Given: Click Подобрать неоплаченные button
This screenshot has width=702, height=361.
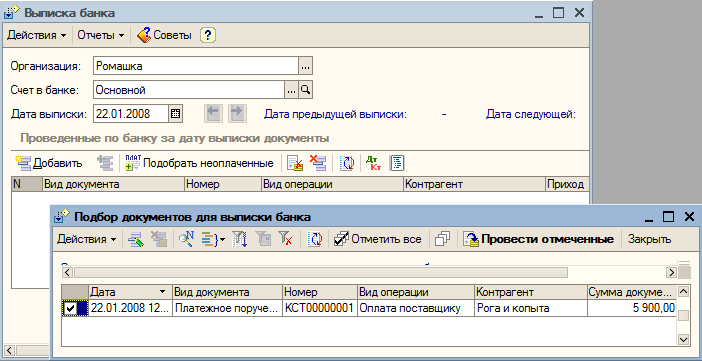Looking at the screenshot, I should coord(199,163).
